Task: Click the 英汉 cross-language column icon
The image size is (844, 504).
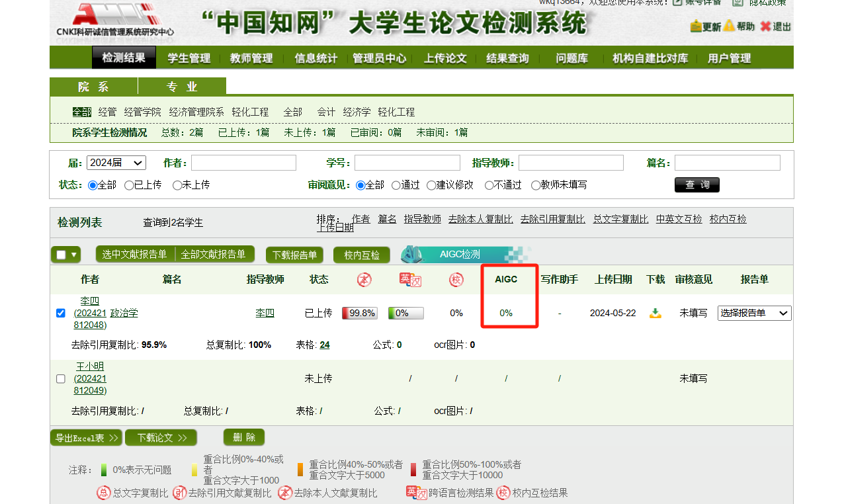Action: (x=410, y=280)
